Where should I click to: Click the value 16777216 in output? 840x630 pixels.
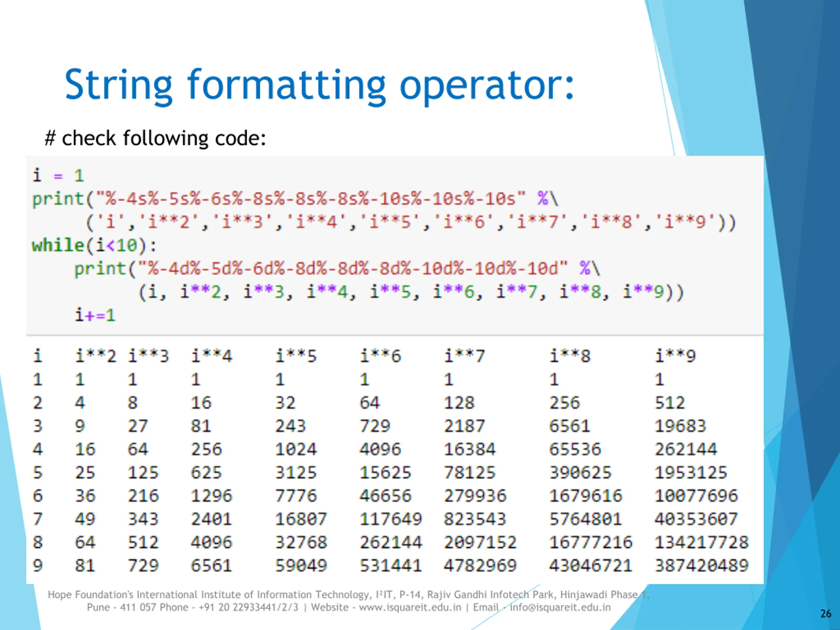591,542
